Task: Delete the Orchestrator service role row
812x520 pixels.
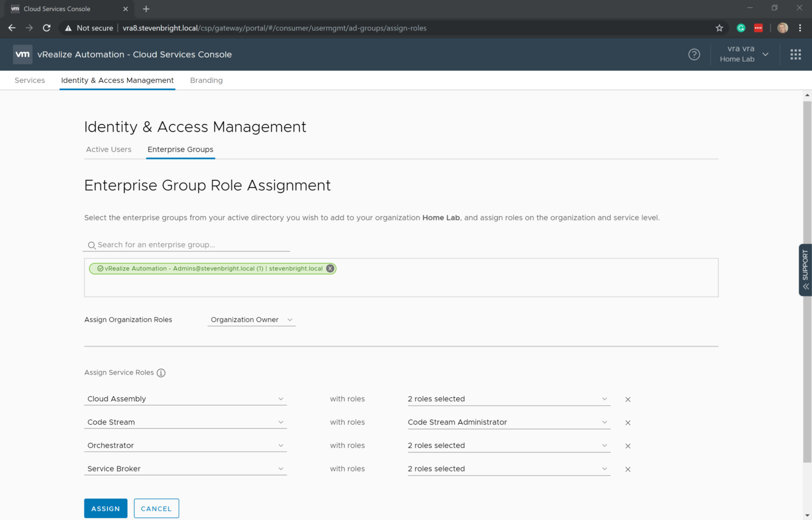Action: coord(627,446)
